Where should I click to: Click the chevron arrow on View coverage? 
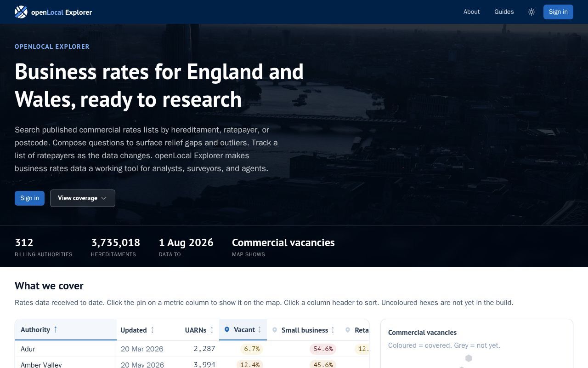tap(104, 198)
